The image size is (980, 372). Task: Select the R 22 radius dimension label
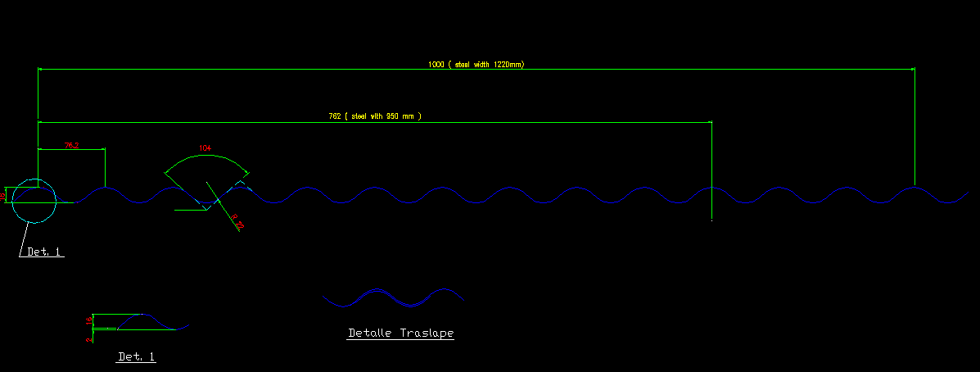point(237,222)
